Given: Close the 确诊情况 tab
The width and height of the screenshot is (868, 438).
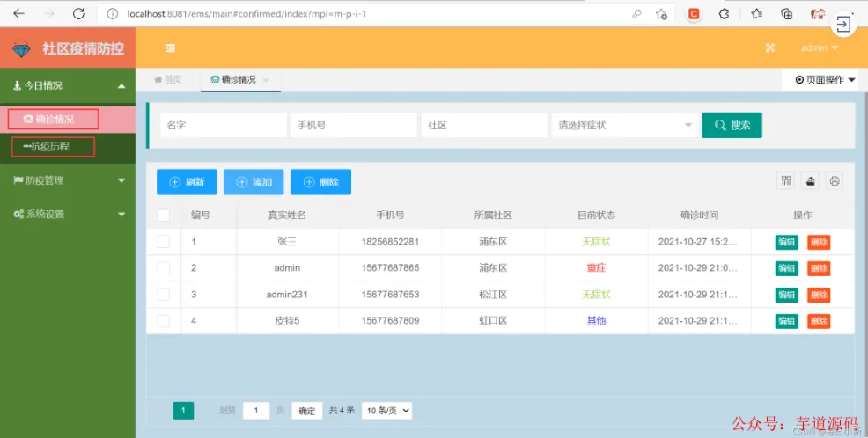Looking at the screenshot, I should [x=266, y=80].
